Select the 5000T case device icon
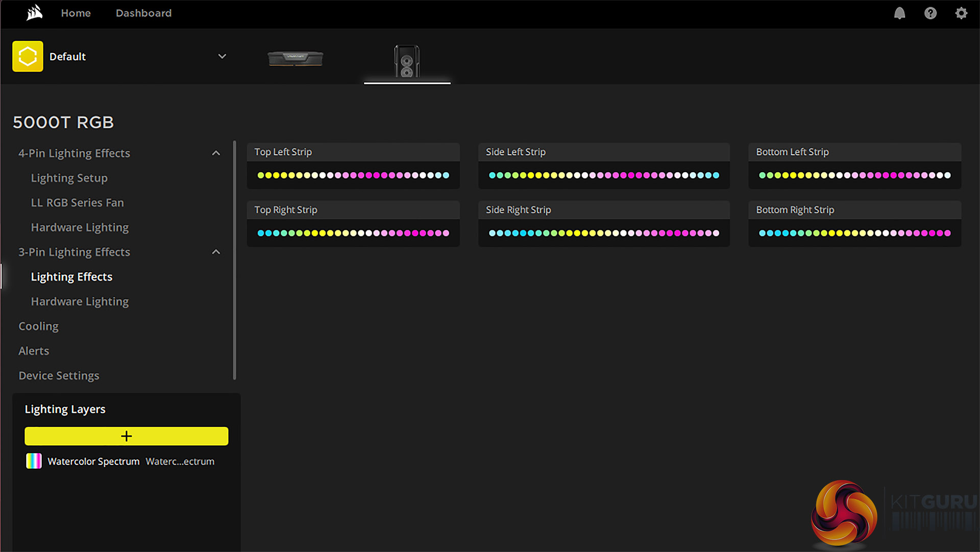Viewport: 980px width, 552px height. pyautogui.click(x=407, y=61)
